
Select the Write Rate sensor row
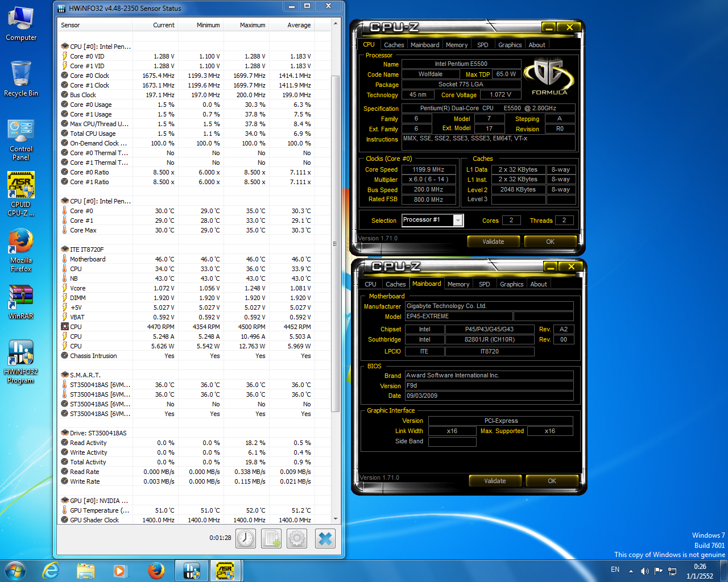tap(193, 481)
